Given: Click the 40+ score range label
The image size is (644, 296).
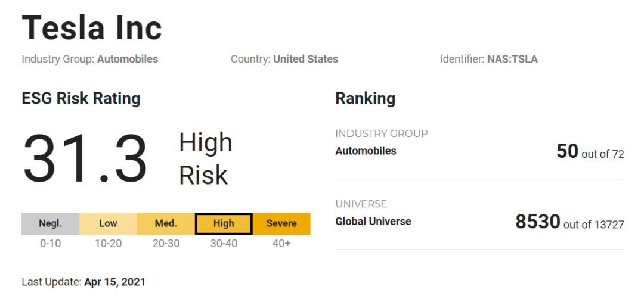Looking at the screenshot, I should coord(281,244).
